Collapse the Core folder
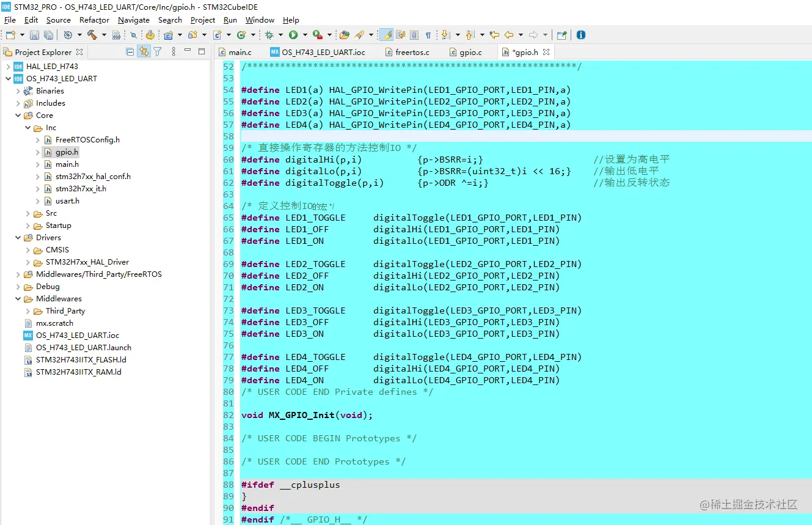 click(18, 115)
